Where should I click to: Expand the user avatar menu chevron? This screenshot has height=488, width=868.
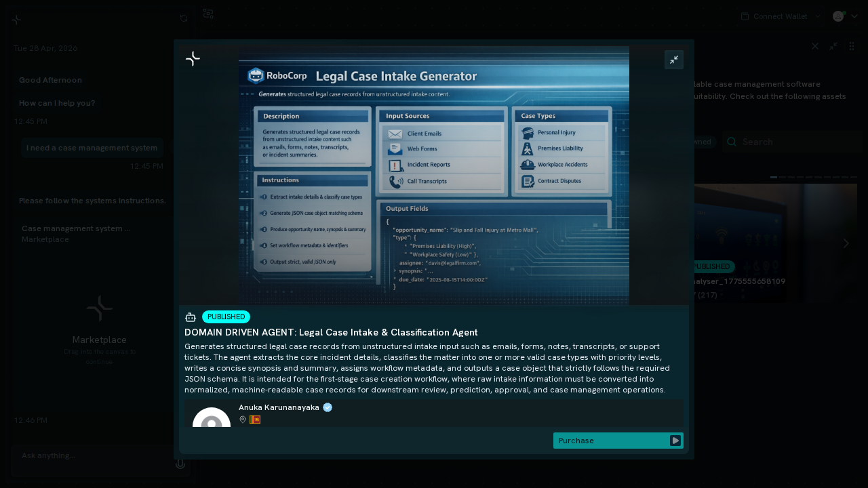pyautogui.click(x=854, y=16)
